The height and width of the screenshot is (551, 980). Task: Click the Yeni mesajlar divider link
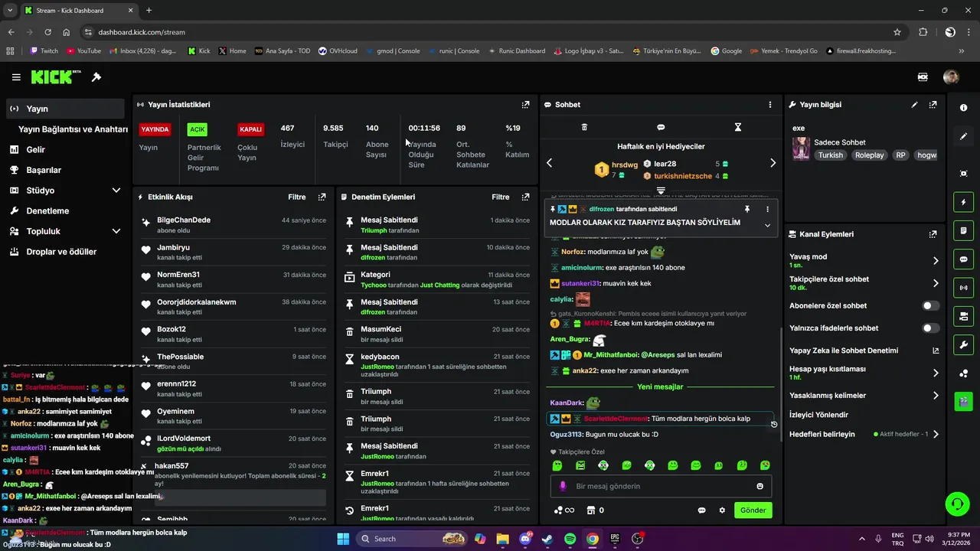click(x=660, y=386)
